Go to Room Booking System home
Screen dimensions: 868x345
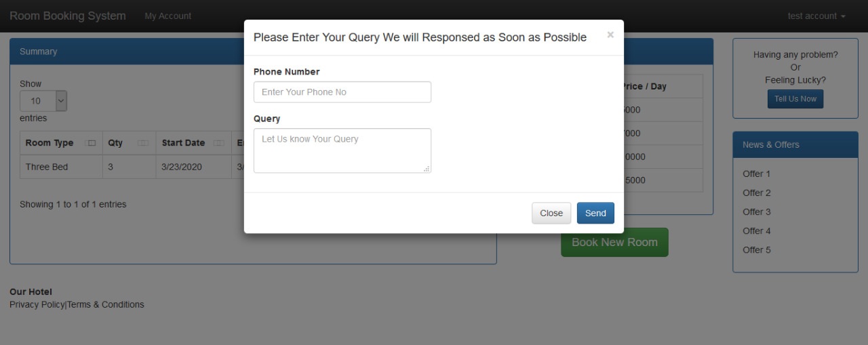point(68,16)
